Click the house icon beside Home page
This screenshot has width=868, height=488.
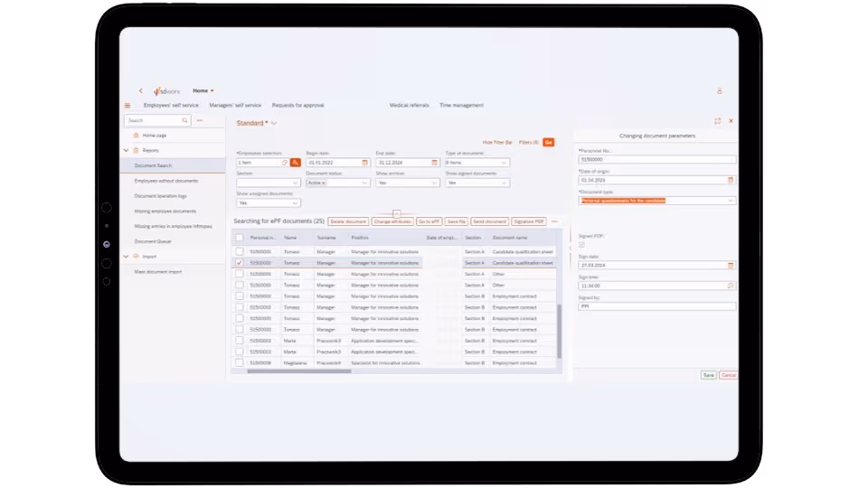click(136, 135)
